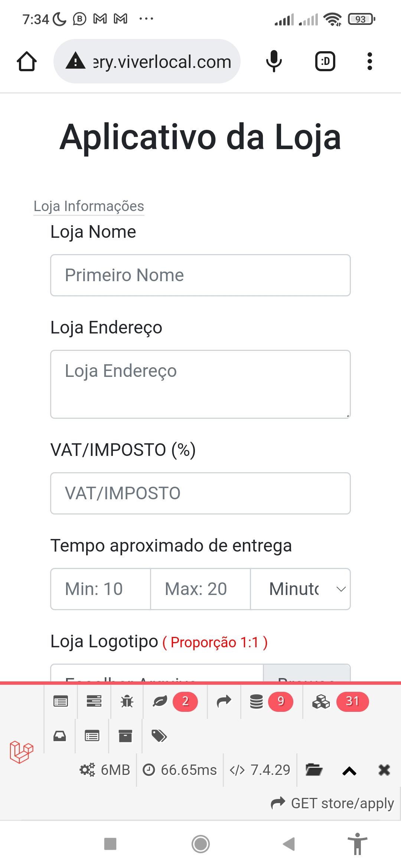The image size is (401, 868).
Task: Tap the microphone voice search icon
Action: pyautogui.click(x=274, y=61)
